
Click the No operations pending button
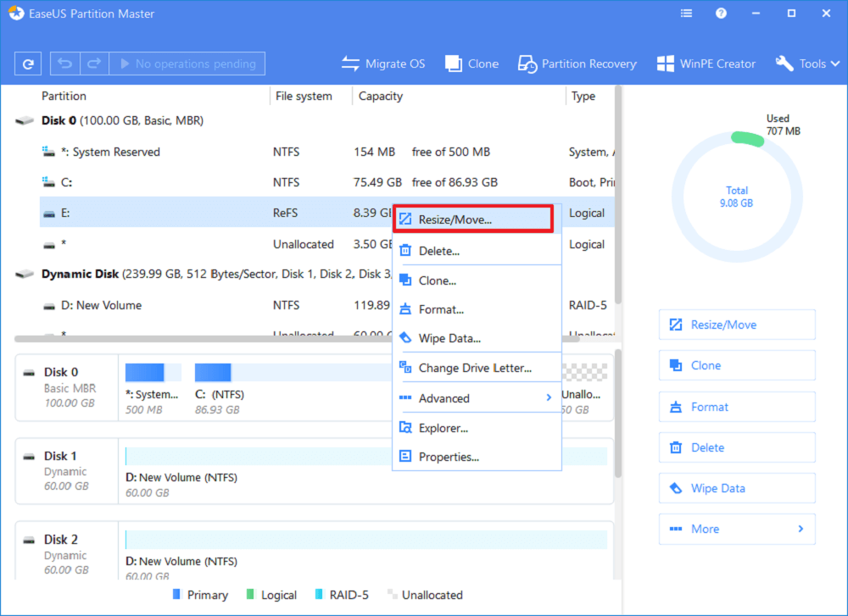pyautogui.click(x=187, y=64)
